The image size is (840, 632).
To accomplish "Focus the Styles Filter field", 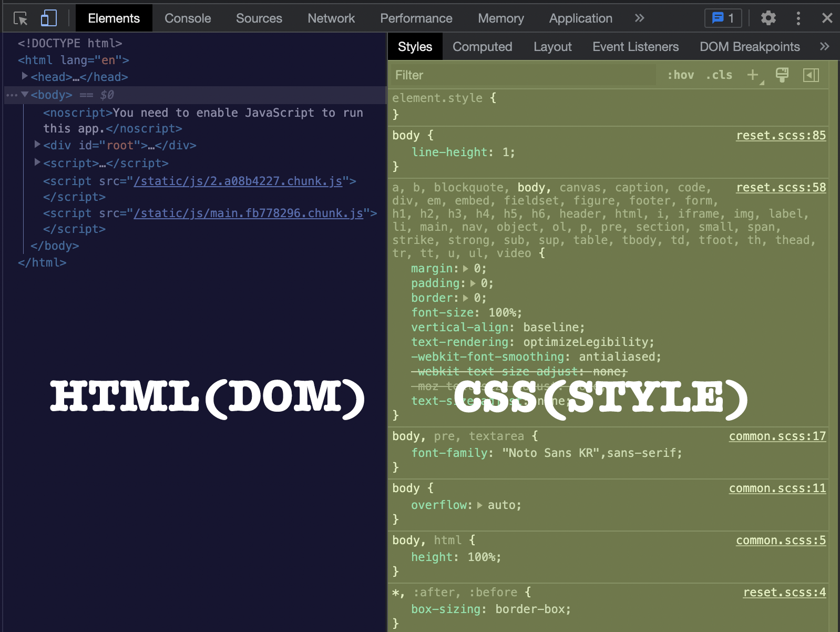I will 523,75.
